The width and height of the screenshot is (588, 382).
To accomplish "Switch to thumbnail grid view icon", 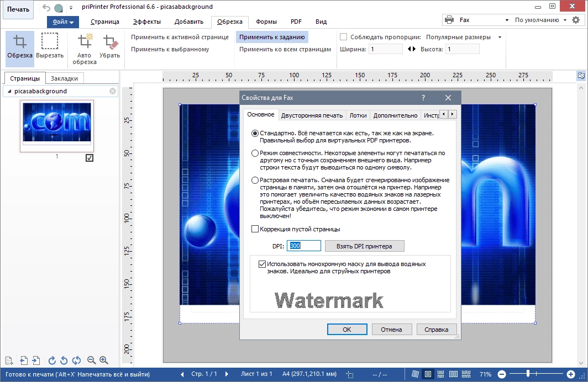I will tap(466, 374).
